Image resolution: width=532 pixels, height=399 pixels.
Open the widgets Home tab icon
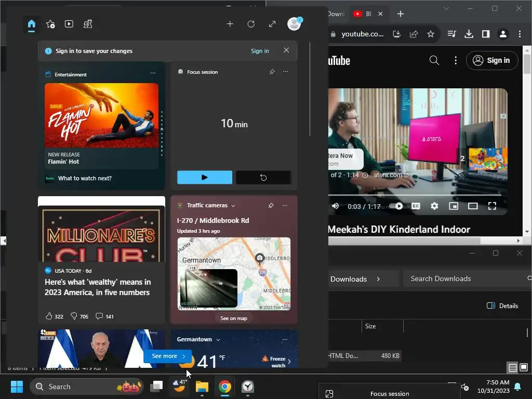pyautogui.click(x=32, y=24)
